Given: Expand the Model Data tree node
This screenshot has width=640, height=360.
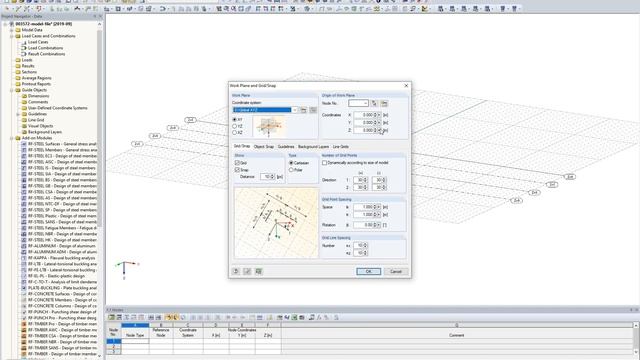Looking at the screenshot, I should [12, 30].
